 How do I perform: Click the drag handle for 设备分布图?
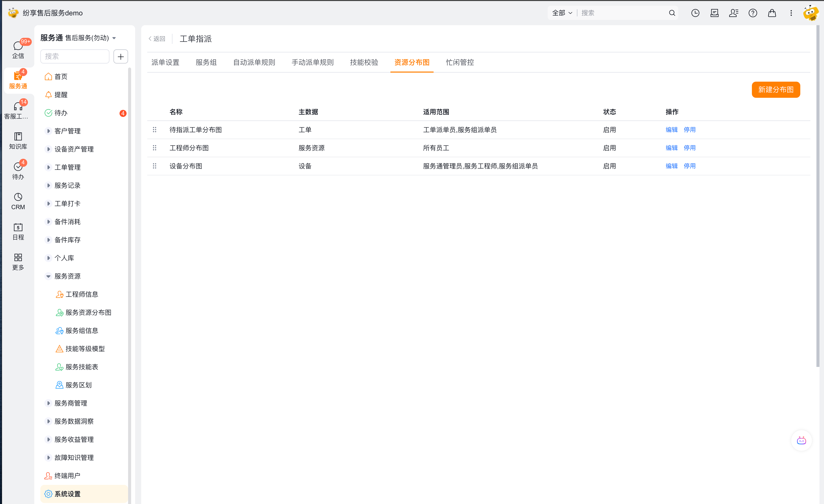coord(155,166)
